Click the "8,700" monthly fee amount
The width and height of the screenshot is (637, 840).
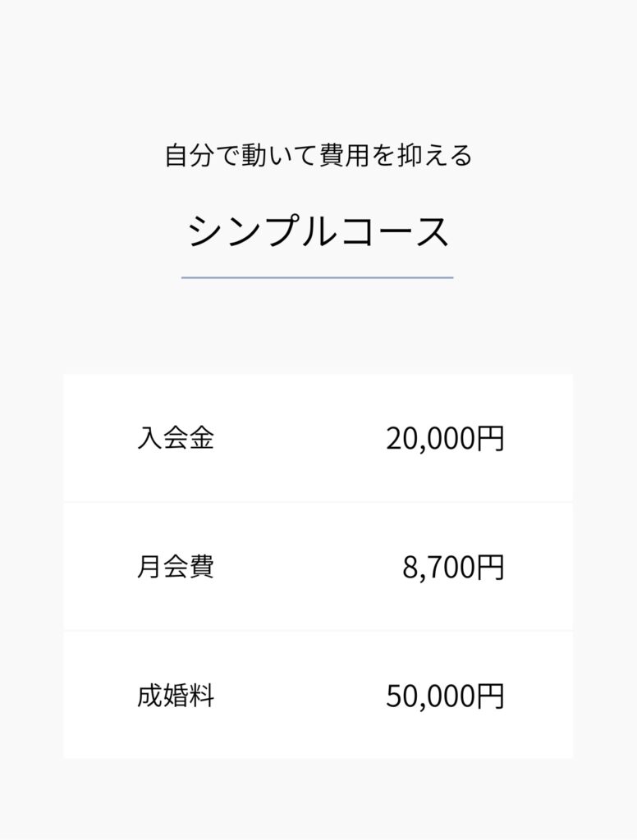pyautogui.click(x=438, y=568)
